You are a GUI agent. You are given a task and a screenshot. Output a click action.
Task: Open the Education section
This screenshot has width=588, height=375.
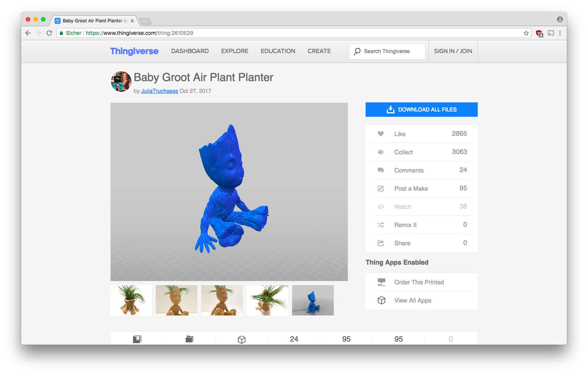click(278, 51)
